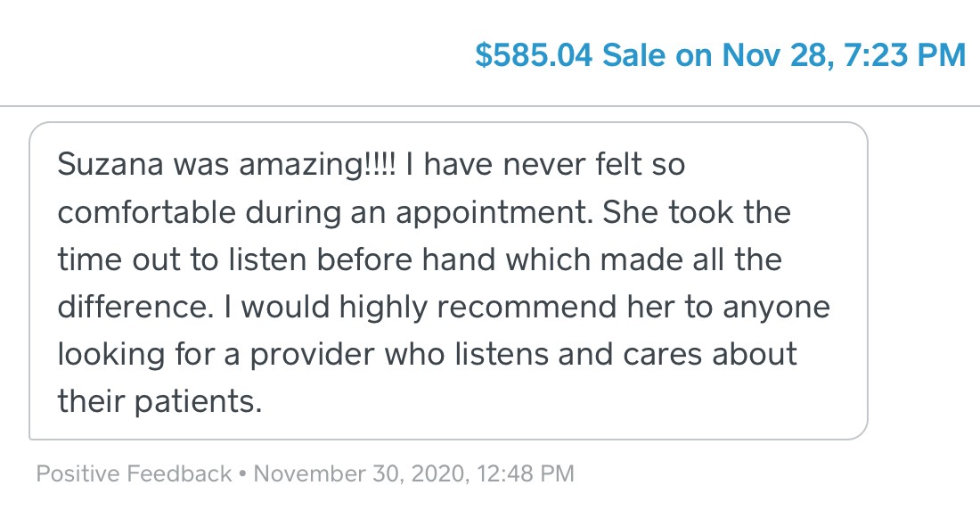Image resolution: width=980 pixels, height=510 pixels.
Task: Click the horizontal divider below the sale header
Action: [x=490, y=106]
